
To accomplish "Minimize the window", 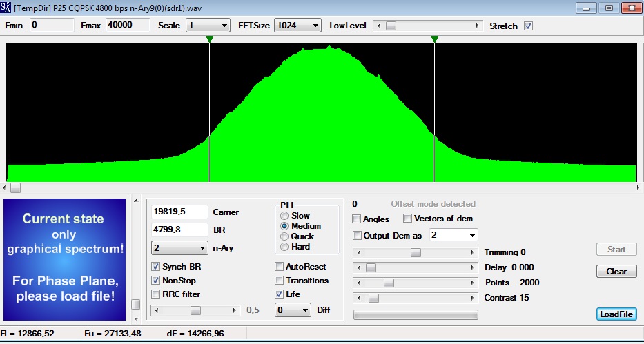I will (x=587, y=8).
